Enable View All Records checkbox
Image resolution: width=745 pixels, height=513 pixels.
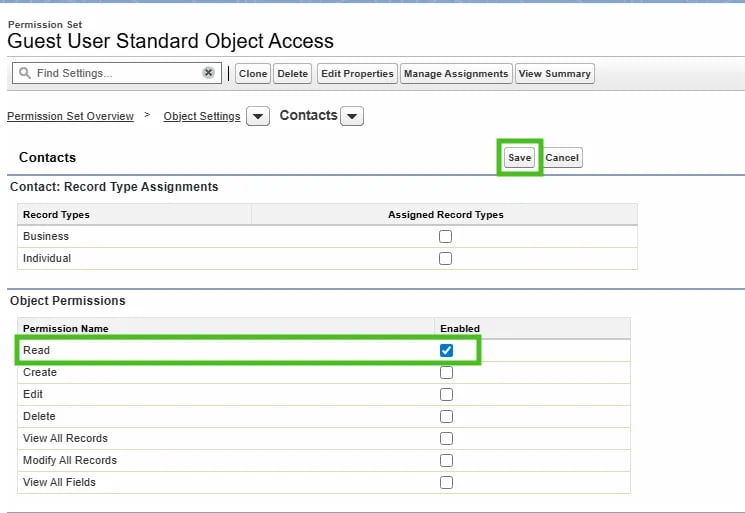pos(446,438)
